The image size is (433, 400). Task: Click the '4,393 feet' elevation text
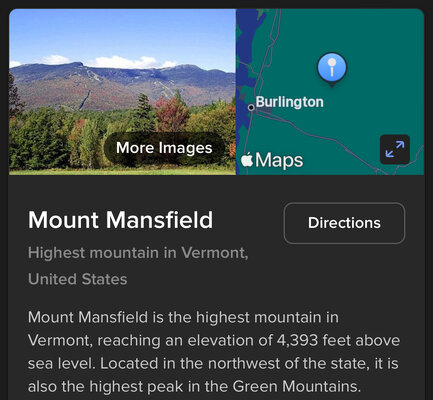(308, 340)
